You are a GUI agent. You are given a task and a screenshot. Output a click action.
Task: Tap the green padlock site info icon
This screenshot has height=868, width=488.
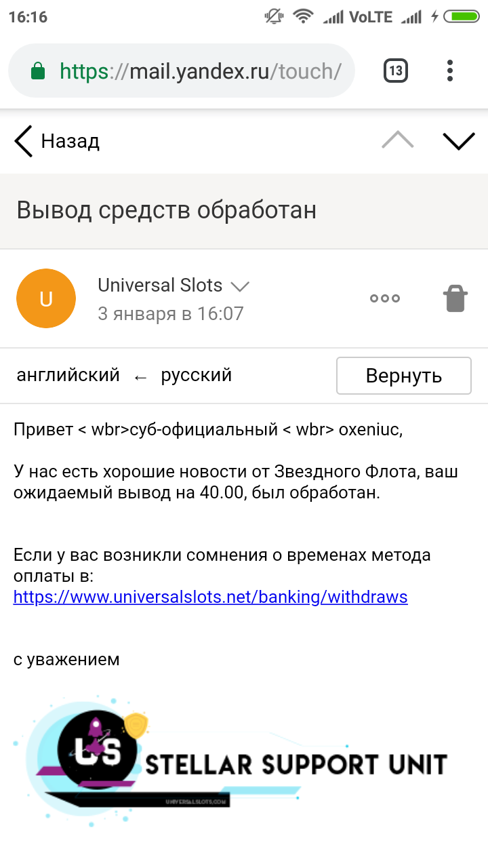pos(38,71)
